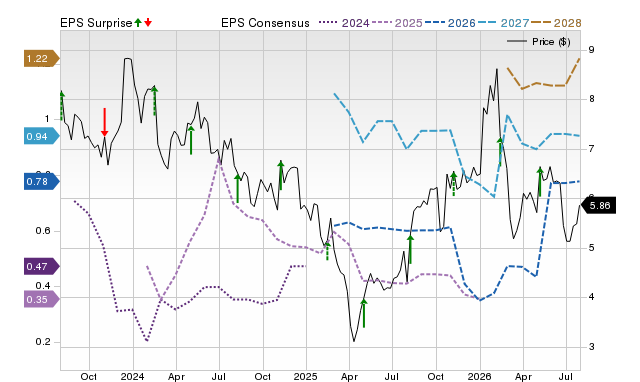This screenshot has width=640, height=382.
Task: Click the '8' tick on the right price axis
Action: point(591,99)
